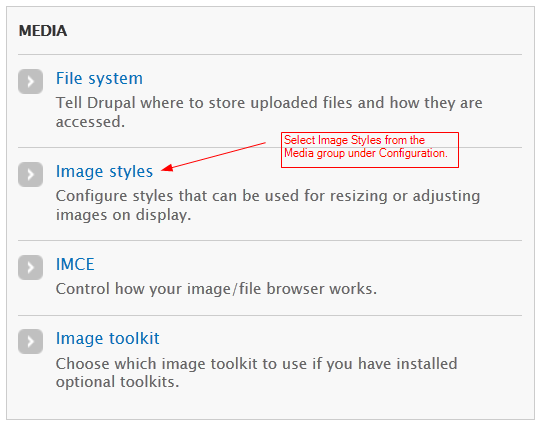Click description 'Choose which image toolkit to use'

257,373
